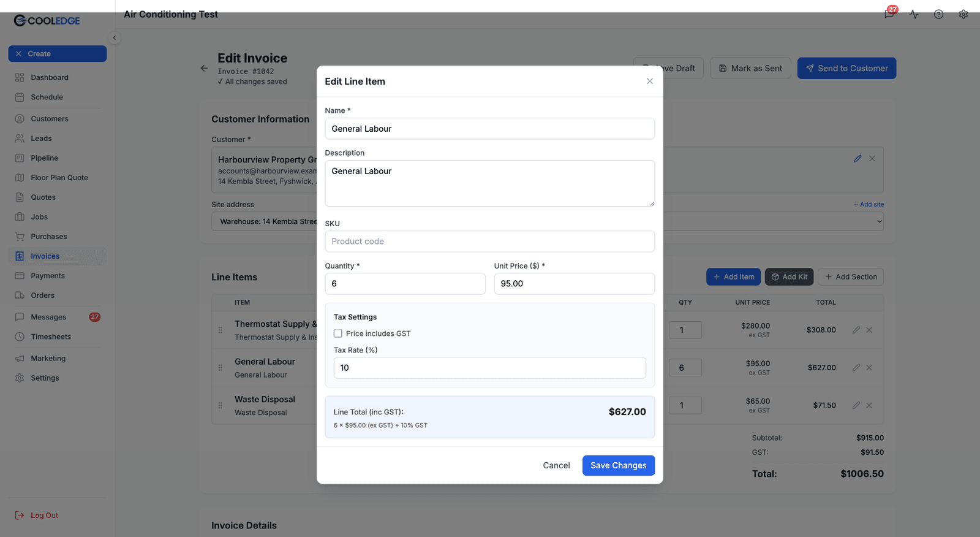Open Dashboard in the sidebar

coord(58,77)
